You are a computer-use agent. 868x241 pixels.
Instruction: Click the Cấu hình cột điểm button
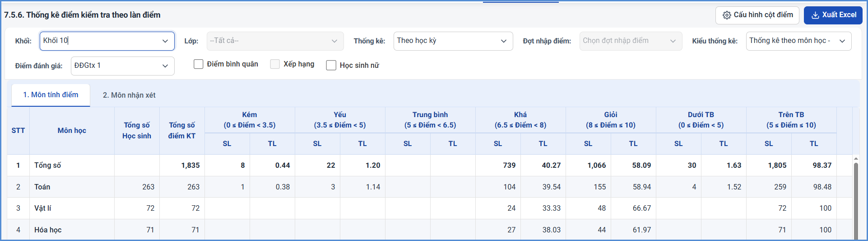click(x=757, y=15)
